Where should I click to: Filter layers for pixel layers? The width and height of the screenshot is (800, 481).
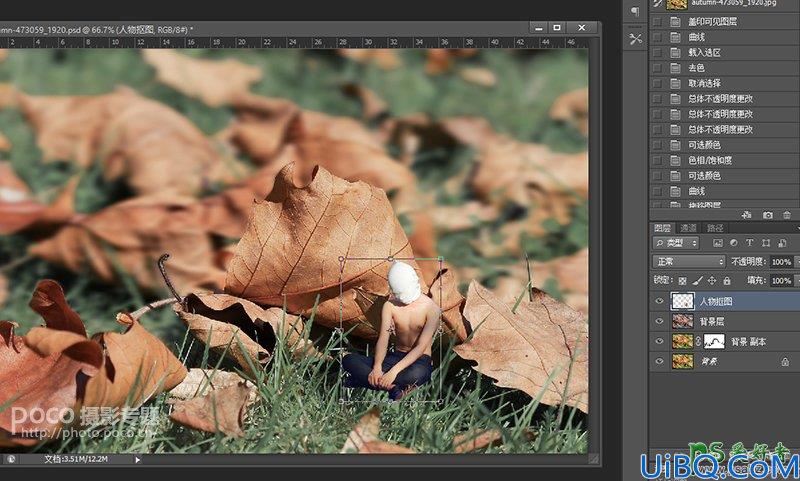[x=718, y=243]
